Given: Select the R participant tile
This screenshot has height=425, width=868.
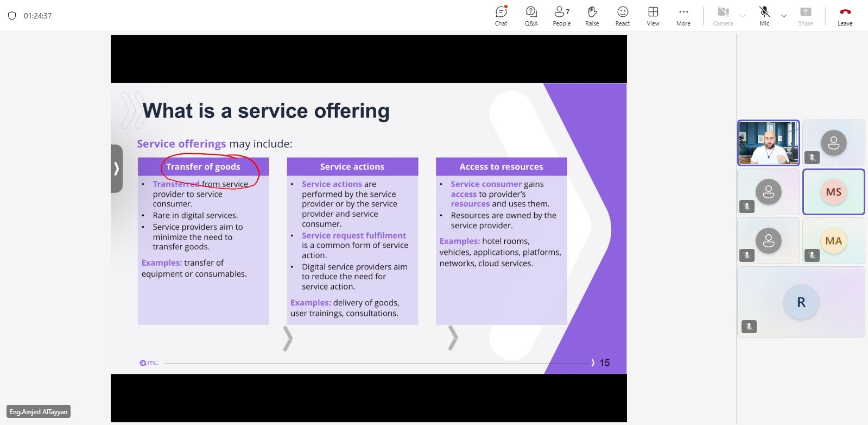Looking at the screenshot, I should pos(801,302).
